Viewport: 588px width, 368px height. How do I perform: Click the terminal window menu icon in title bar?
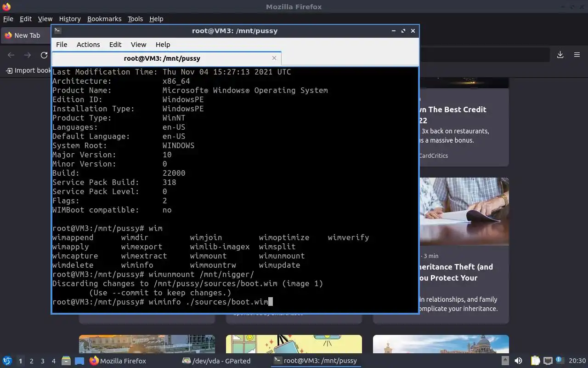57,31
